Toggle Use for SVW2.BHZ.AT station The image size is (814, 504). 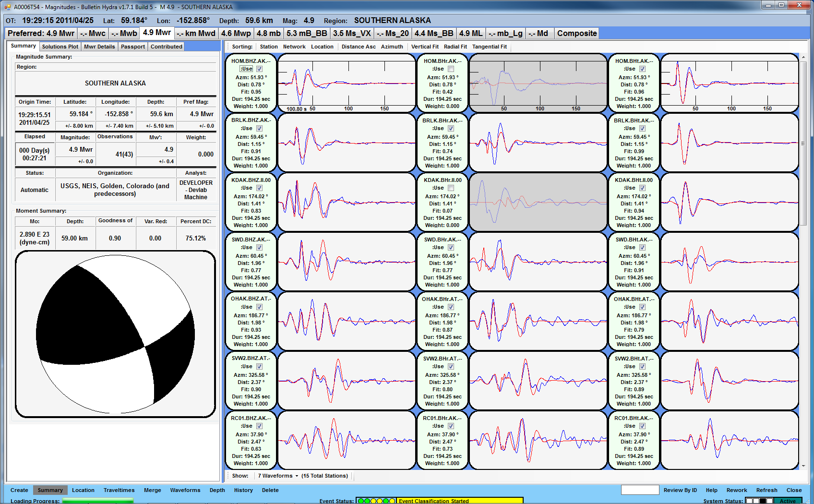click(x=259, y=367)
